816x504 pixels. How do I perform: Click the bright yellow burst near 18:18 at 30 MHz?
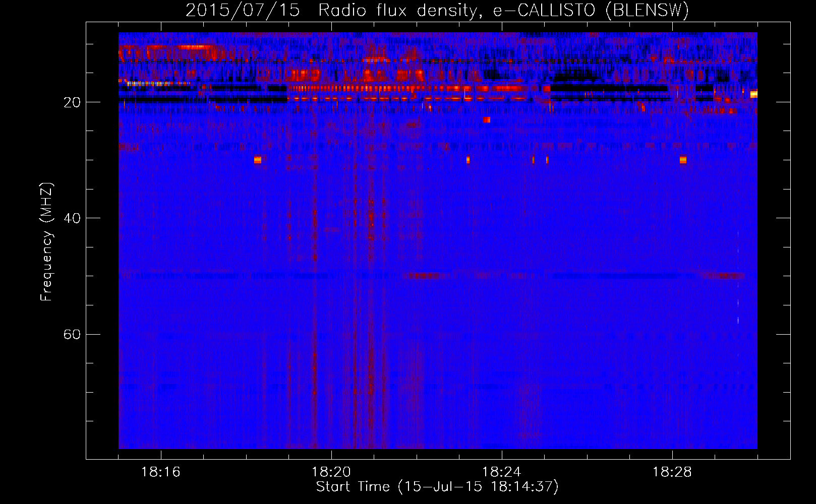[x=258, y=160]
